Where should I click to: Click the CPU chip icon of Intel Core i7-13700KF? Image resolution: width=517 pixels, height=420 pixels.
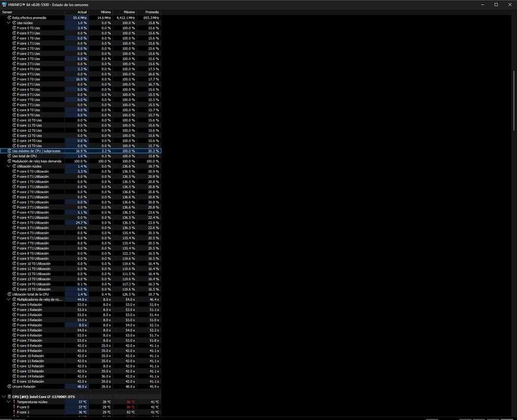(x=9, y=397)
